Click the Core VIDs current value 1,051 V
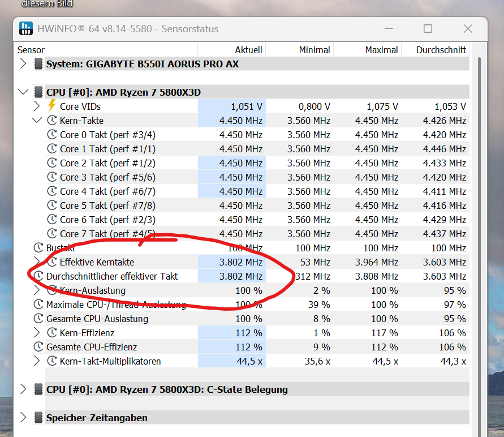504x437 pixels. click(247, 106)
